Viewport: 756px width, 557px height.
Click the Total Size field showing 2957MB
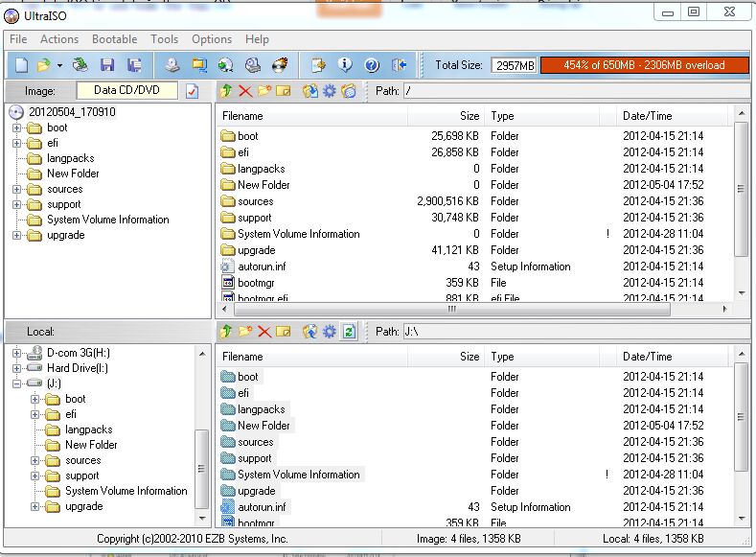515,65
